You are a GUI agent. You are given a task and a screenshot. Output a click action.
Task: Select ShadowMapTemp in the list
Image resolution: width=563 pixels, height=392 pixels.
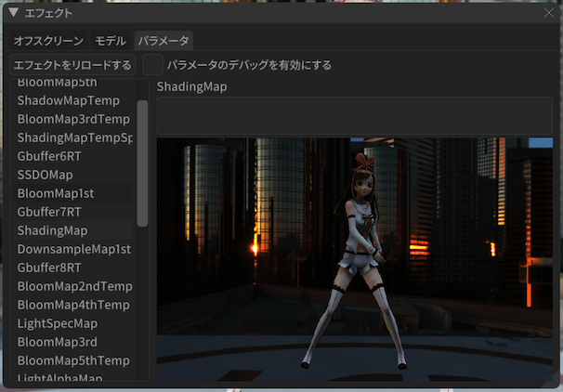[68, 100]
